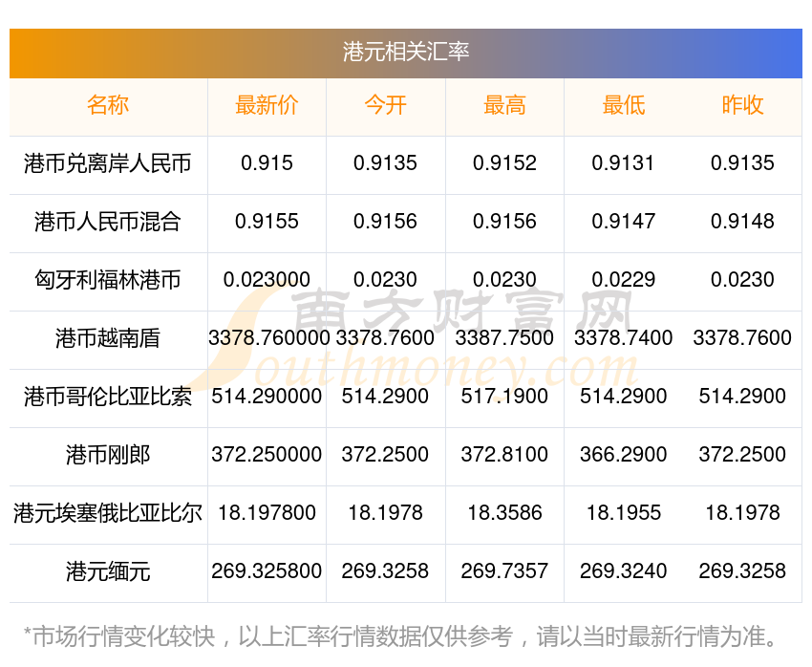Click the highest value 18.3586
812x667 pixels.
(x=504, y=513)
